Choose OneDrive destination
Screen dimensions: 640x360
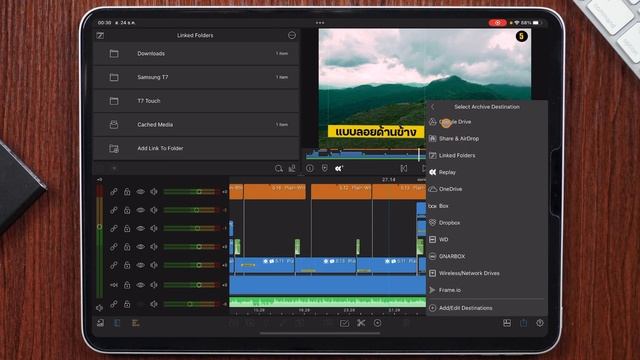(x=486, y=189)
